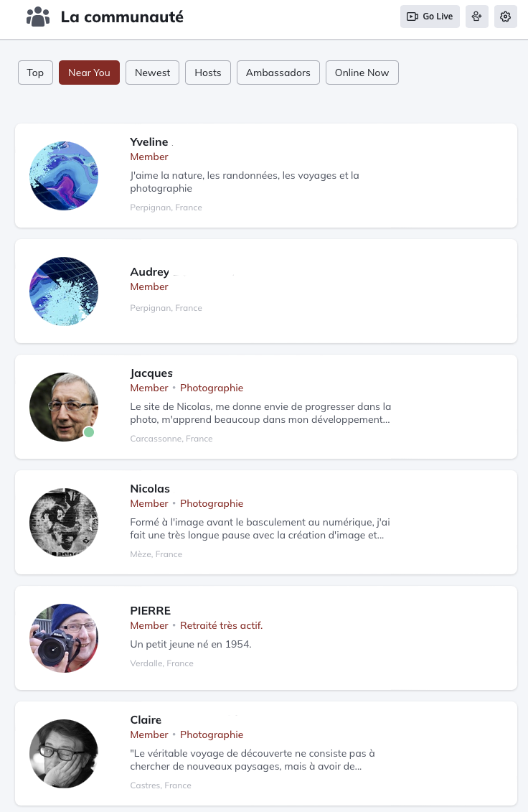
Task: Click Jacques's green online status dot
Action: click(89, 431)
